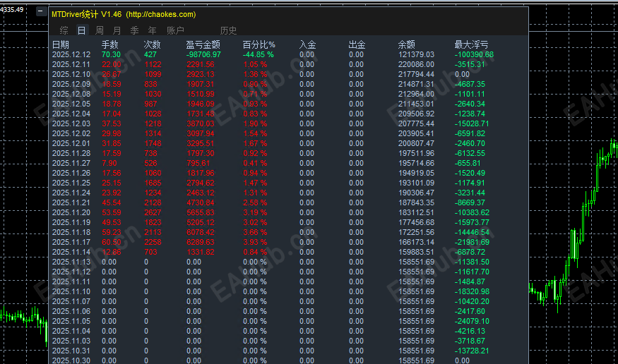Switch to the 周 weekly tab
618x364 pixels.
coord(100,30)
